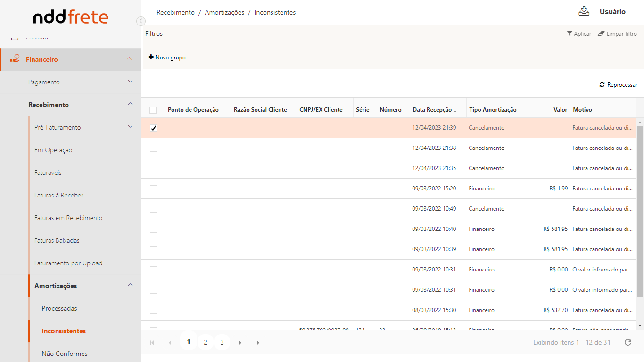The image size is (644, 362).
Task: Refresh the grid using the bottom reload icon
Action: [628, 342]
